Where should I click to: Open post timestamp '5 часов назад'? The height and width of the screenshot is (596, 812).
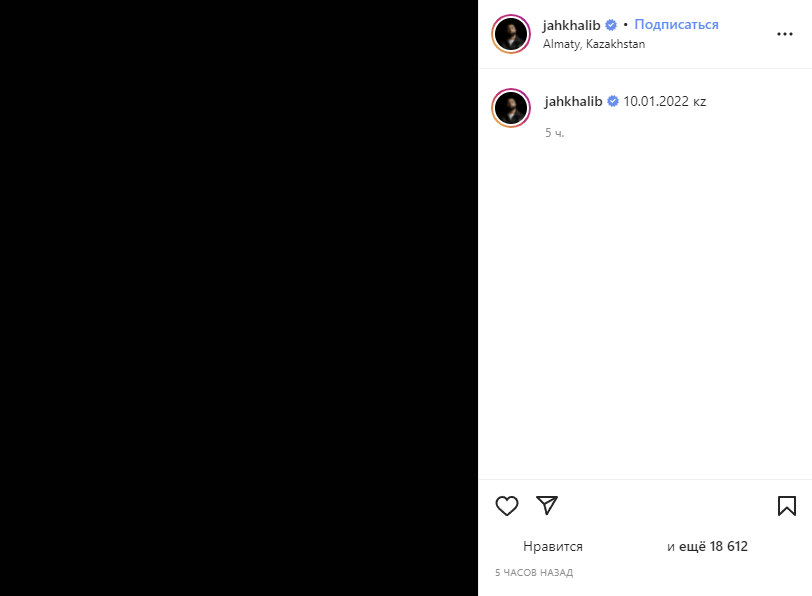pyautogui.click(x=534, y=572)
